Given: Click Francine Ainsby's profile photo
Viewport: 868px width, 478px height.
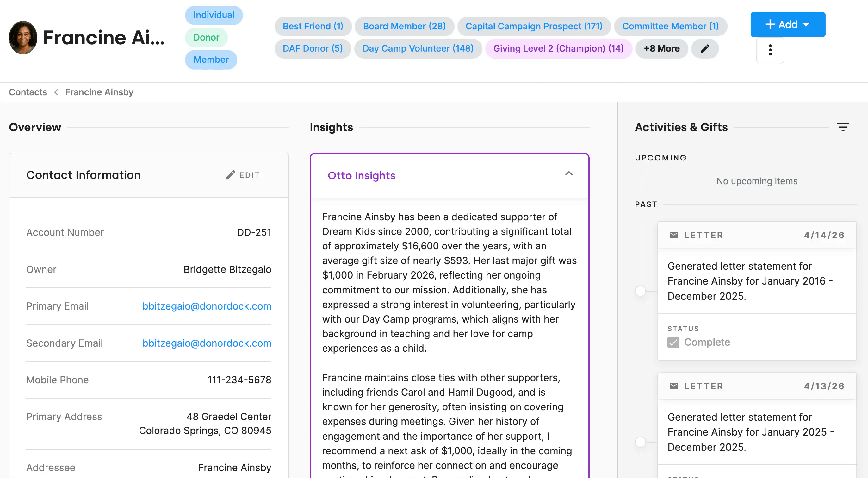Looking at the screenshot, I should point(23,37).
